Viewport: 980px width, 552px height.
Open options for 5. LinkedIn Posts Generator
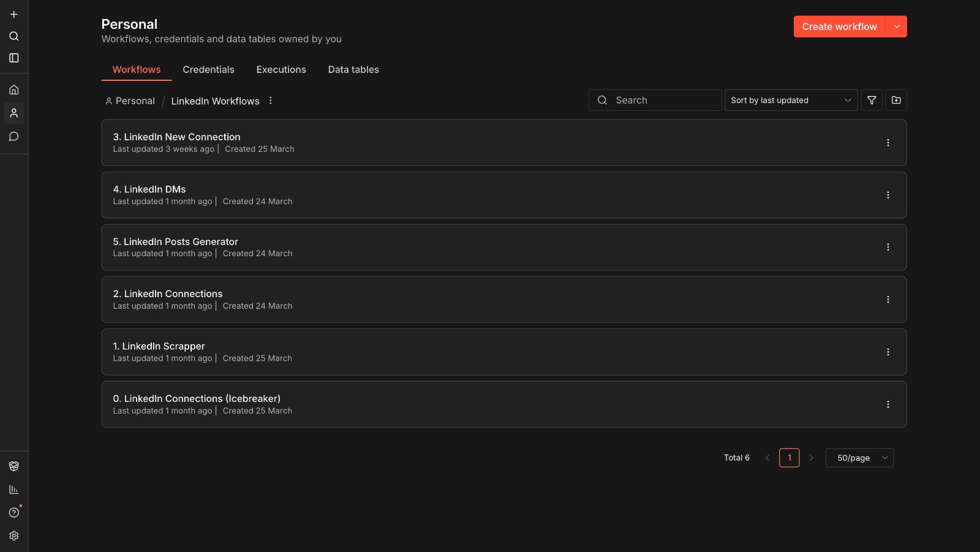click(x=888, y=248)
